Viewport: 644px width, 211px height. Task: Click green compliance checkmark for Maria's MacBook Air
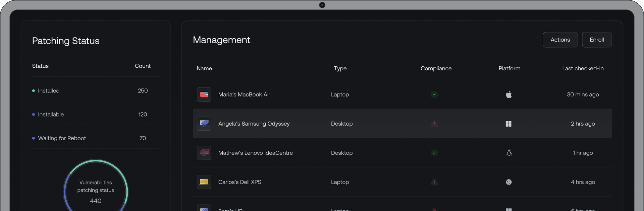tap(434, 95)
